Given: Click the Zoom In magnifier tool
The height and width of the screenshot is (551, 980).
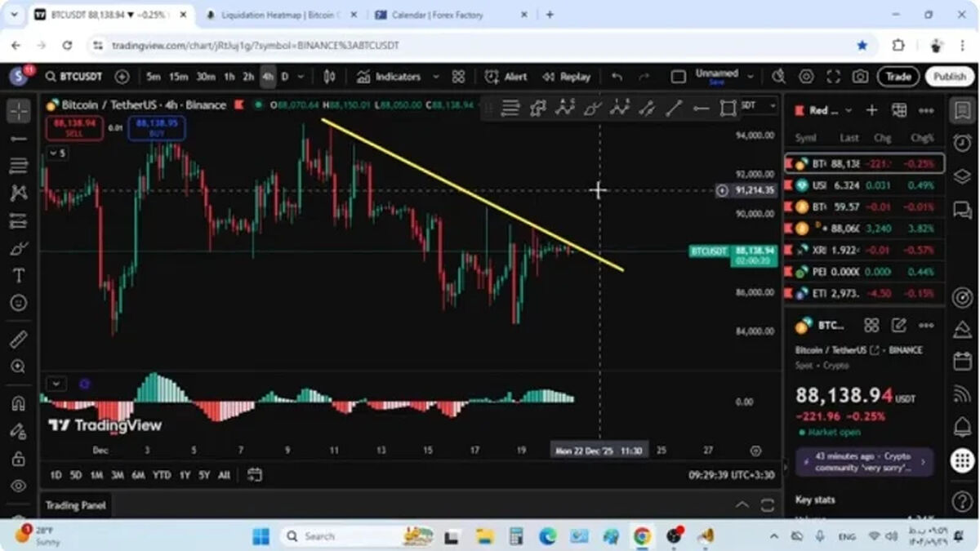Looking at the screenshot, I should click(18, 367).
